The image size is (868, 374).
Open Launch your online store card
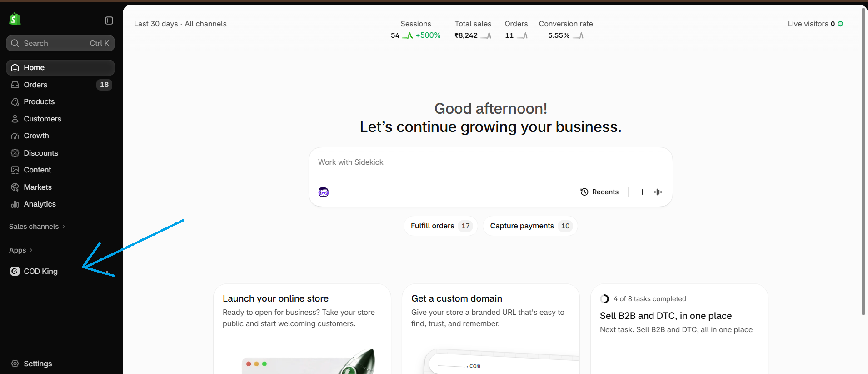click(x=302, y=329)
